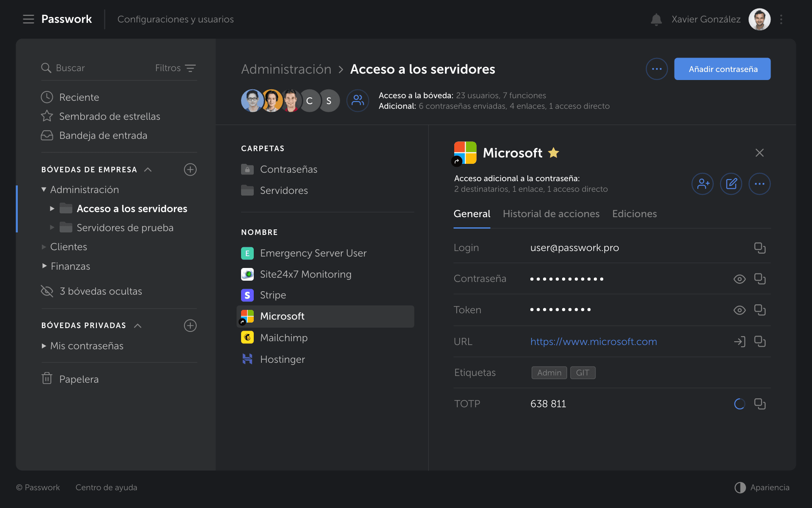Collapse Bóvedas de empresa section
Image resolution: width=812 pixels, height=508 pixels.
click(x=148, y=170)
